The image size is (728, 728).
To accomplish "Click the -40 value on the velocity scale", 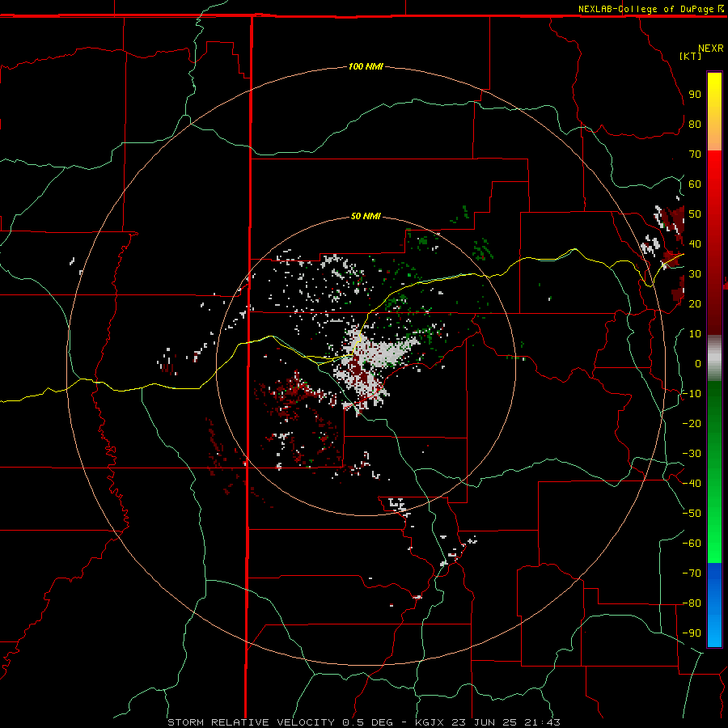I will pyautogui.click(x=692, y=484).
